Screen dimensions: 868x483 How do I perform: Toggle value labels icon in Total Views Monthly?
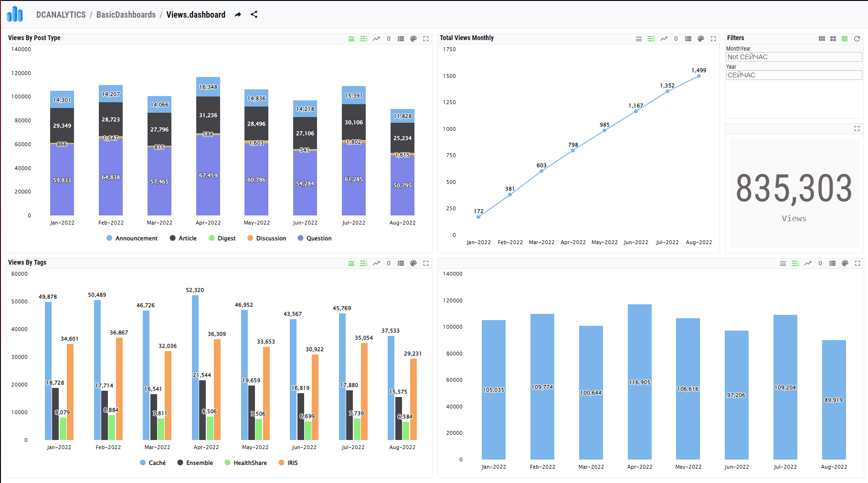(x=651, y=39)
